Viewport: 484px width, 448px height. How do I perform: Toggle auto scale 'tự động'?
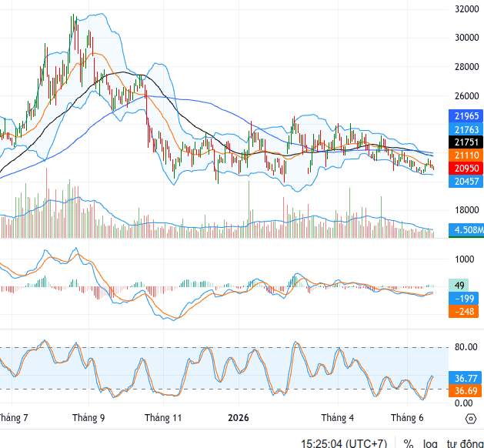(466, 444)
